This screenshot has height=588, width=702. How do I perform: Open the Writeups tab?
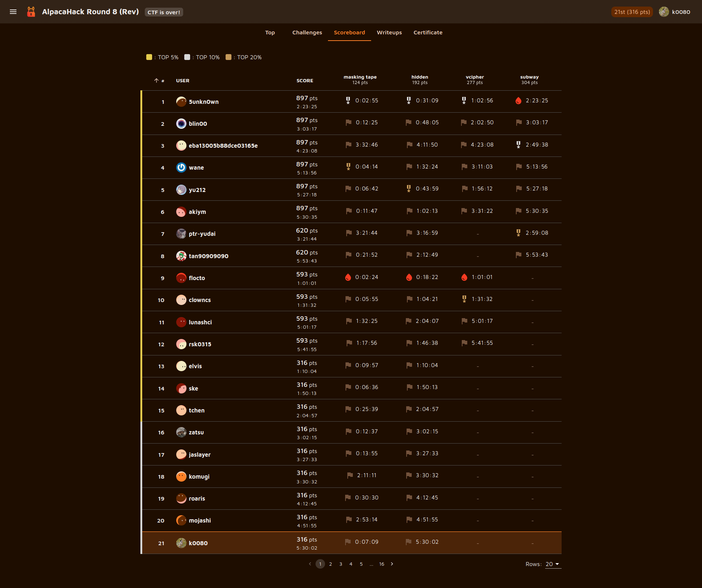(x=389, y=33)
